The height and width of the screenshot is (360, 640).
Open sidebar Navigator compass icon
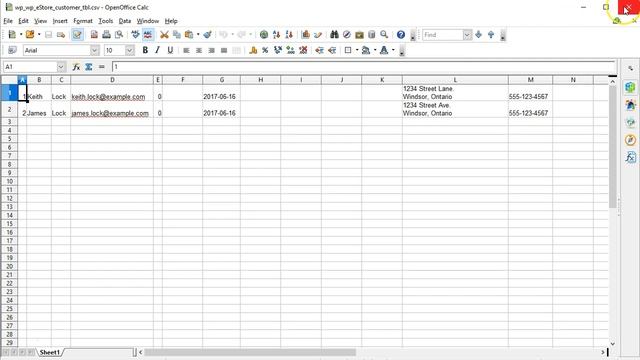631,140
